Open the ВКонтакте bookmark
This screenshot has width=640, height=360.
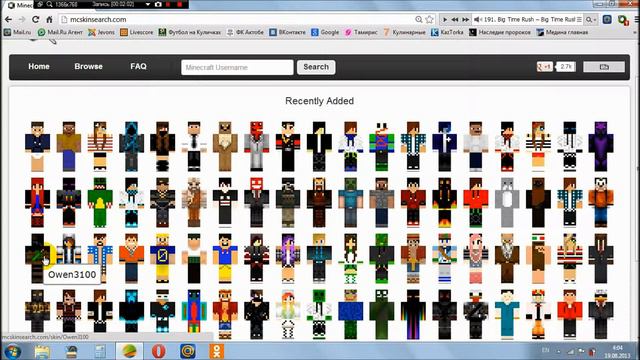click(287, 32)
